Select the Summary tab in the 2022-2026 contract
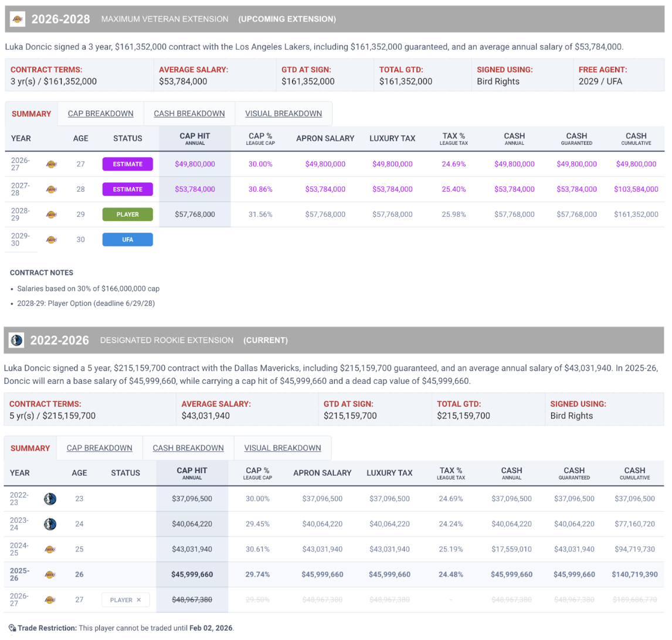This screenshot has width=672, height=640. coord(30,448)
